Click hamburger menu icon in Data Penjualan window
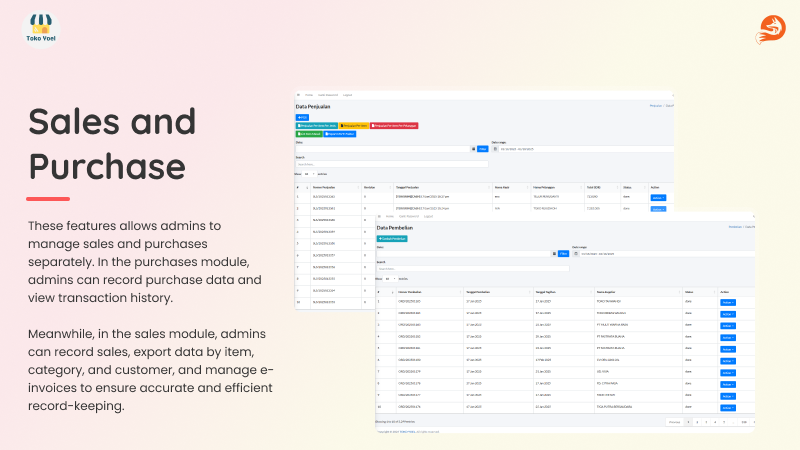800x450 pixels. point(298,94)
